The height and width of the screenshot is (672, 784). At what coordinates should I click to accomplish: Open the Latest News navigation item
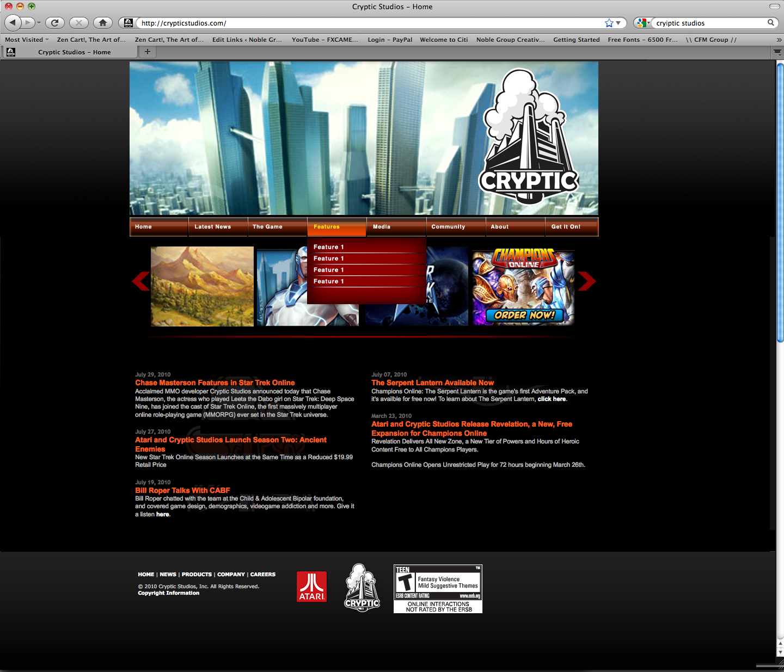click(x=218, y=227)
